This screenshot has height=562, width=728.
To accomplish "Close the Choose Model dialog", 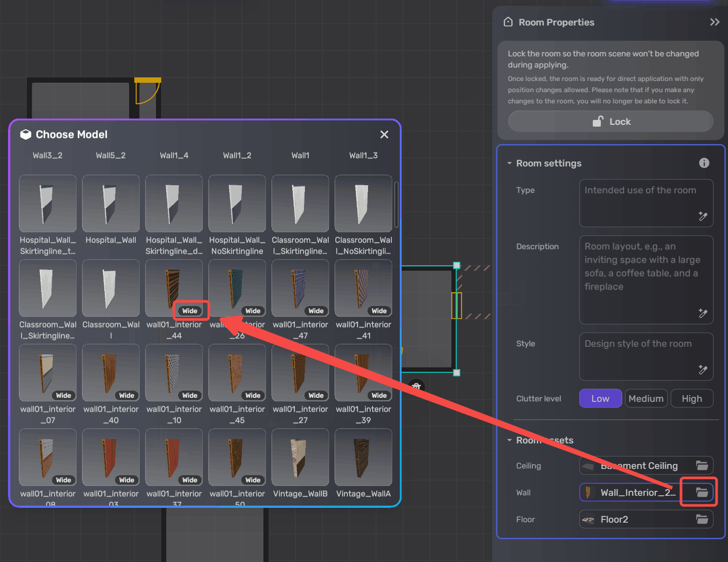I will [x=384, y=135].
